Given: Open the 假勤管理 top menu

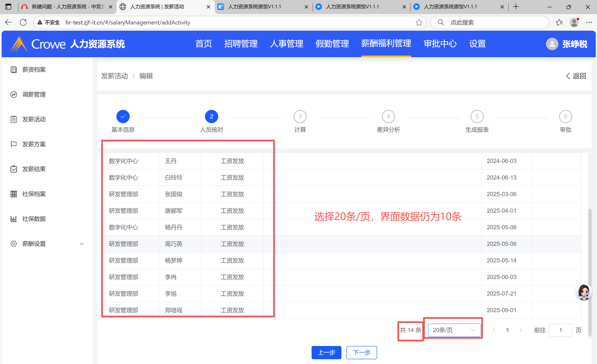Looking at the screenshot, I should [332, 44].
